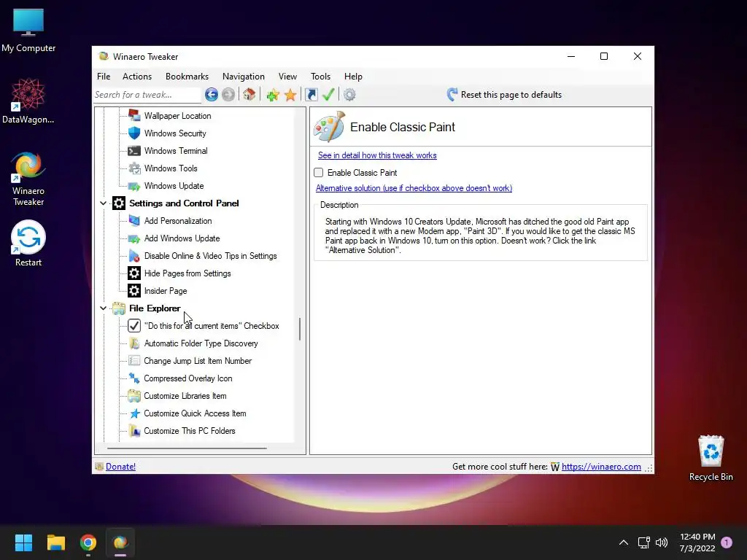Open Chrome from the taskbar
747x560 pixels.
tap(88, 542)
